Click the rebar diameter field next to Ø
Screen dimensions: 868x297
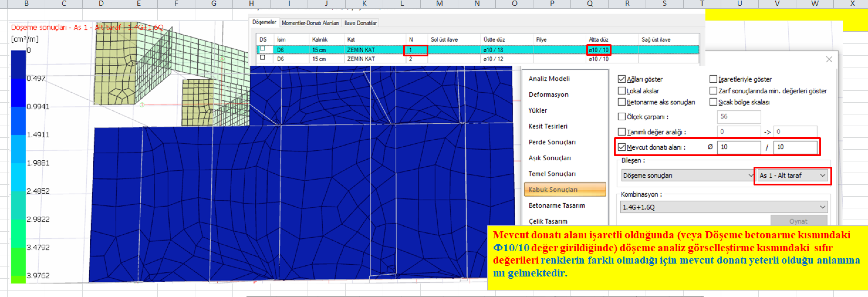pyautogui.click(x=739, y=147)
